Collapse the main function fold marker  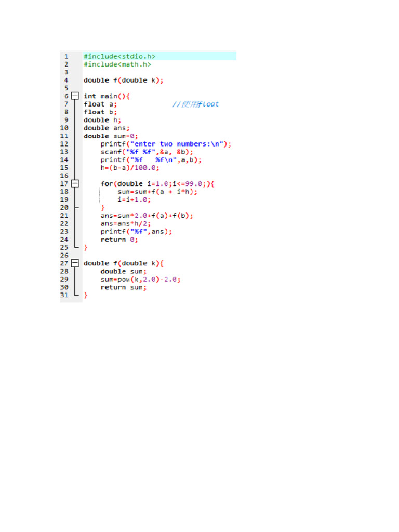tap(75, 96)
